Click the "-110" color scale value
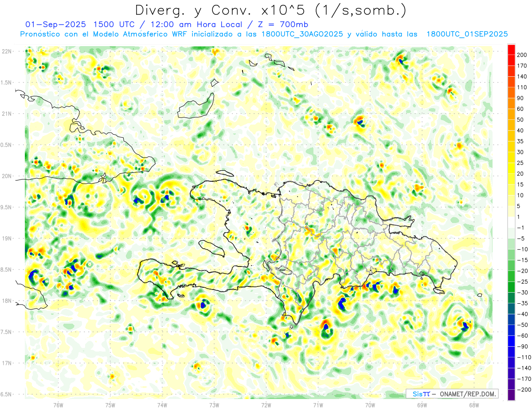The image size is (532, 411). point(524,357)
